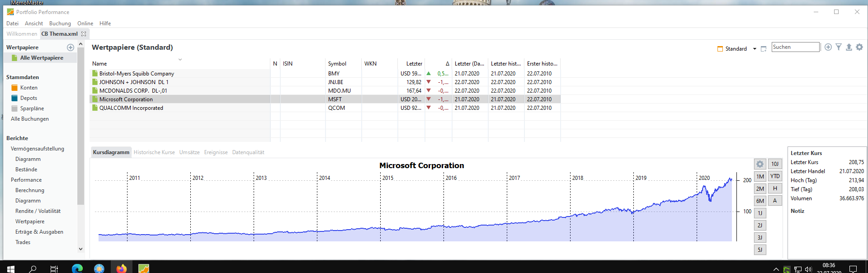This screenshot has width=868, height=273.
Task: Open chart settings gear next to 10J
Action: pyautogui.click(x=760, y=164)
